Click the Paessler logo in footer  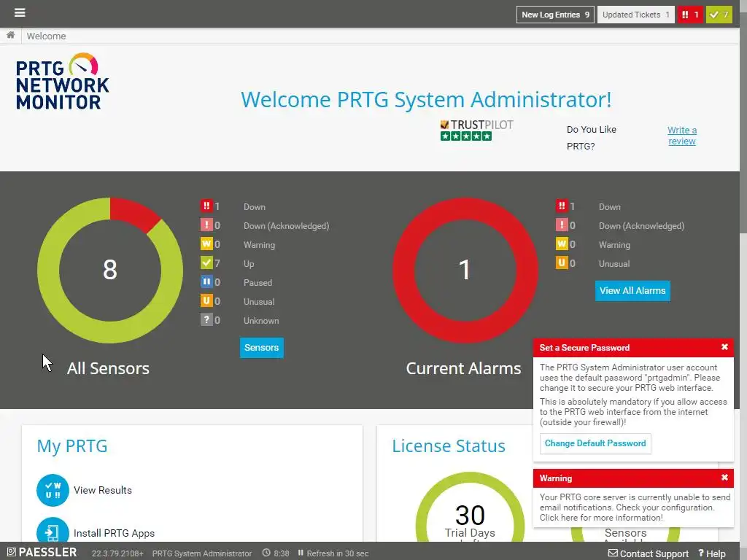pyautogui.click(x=42, y=553)
